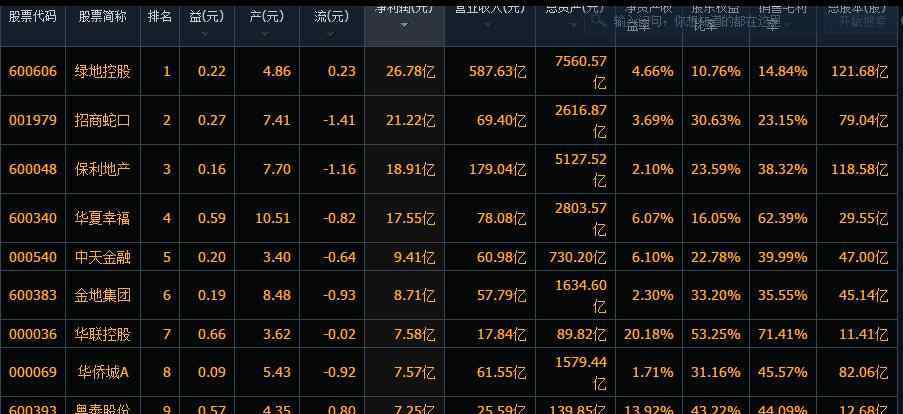Open stock code 600340

point(33,218)
